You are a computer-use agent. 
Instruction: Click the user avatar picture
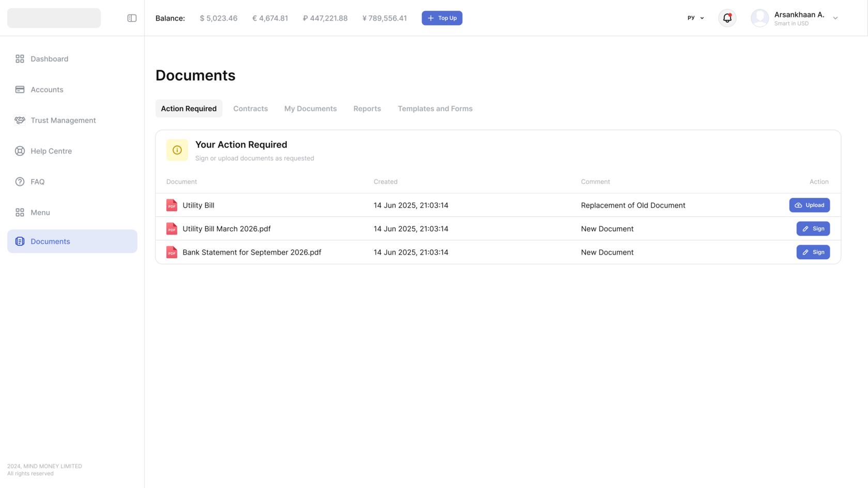[760, 18]
